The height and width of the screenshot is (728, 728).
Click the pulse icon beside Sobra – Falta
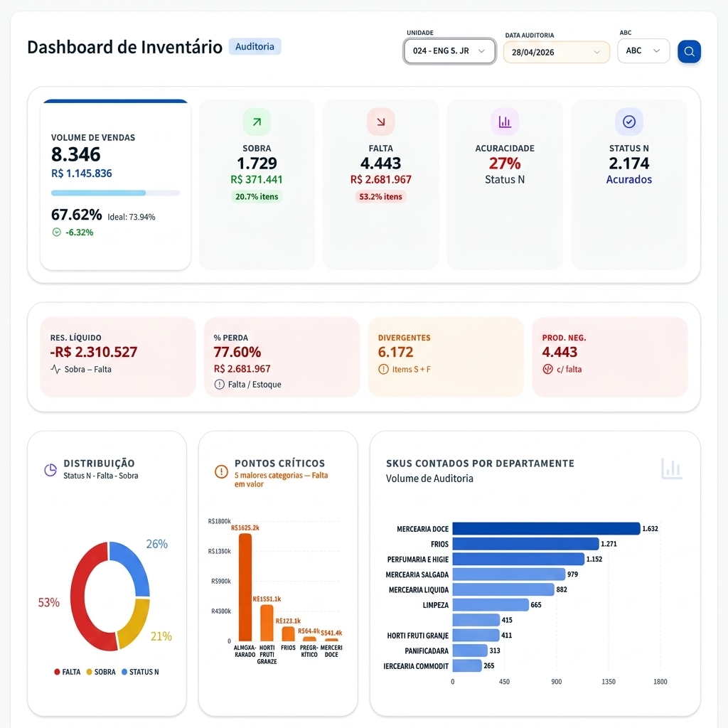pos(55,370)
